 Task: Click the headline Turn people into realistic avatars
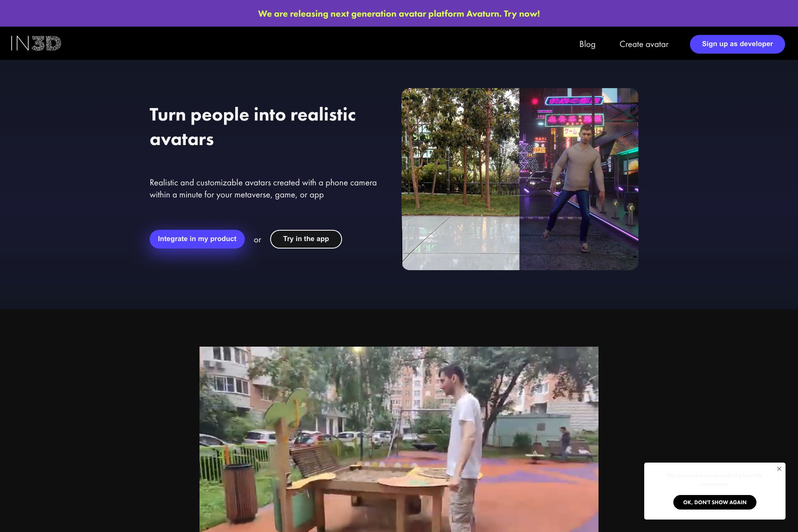(253, 127)
